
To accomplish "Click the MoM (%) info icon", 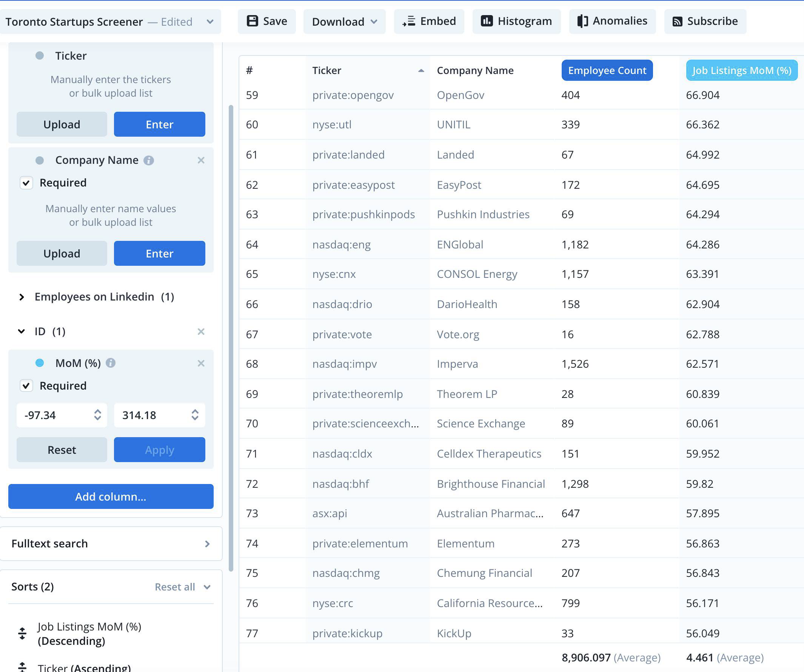I will (111, 362).
